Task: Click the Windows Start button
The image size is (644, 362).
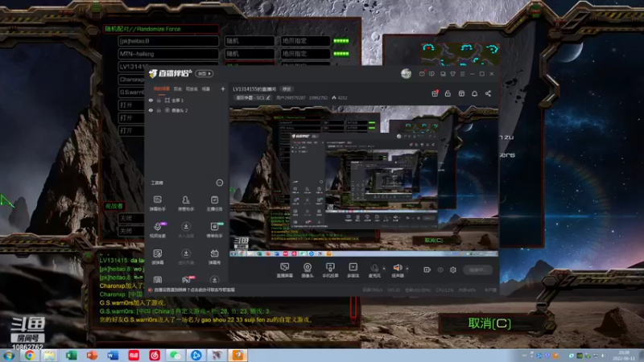Action: 9,356
